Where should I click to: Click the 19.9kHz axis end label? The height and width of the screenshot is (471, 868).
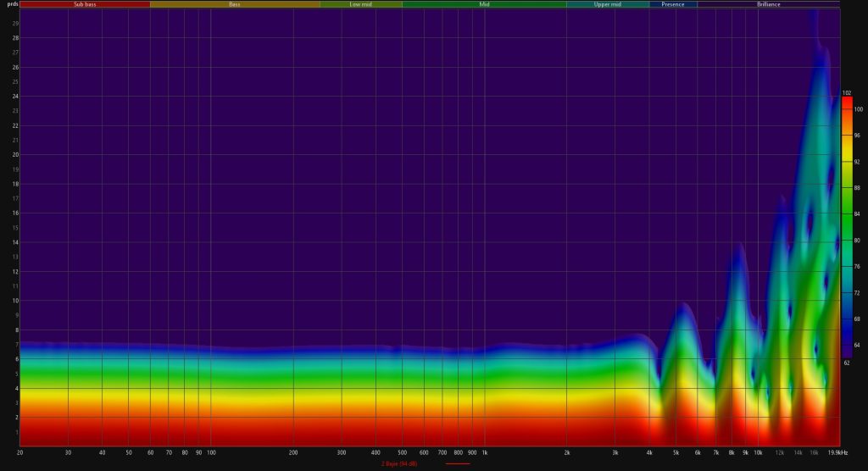pyautogui.click(x=839, y=453)
